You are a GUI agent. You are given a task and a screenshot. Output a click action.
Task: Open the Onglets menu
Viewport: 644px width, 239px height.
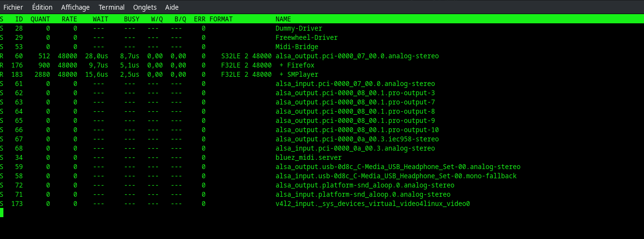point(145,7)
